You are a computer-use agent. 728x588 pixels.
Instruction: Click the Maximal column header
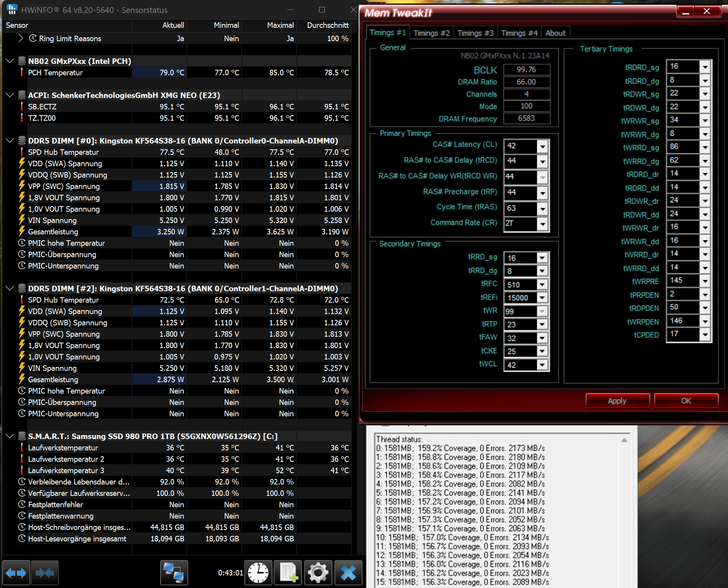click(x=269, y=25)
